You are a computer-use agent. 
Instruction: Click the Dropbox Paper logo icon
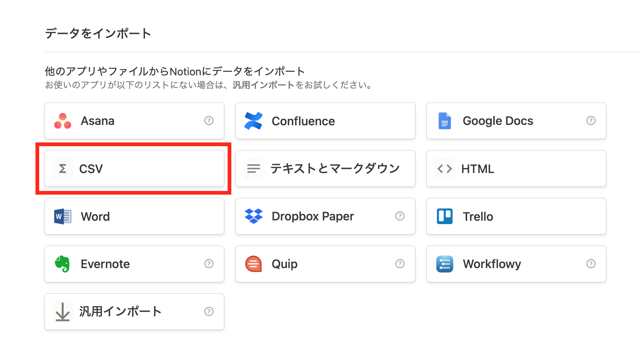click(254, 216)
